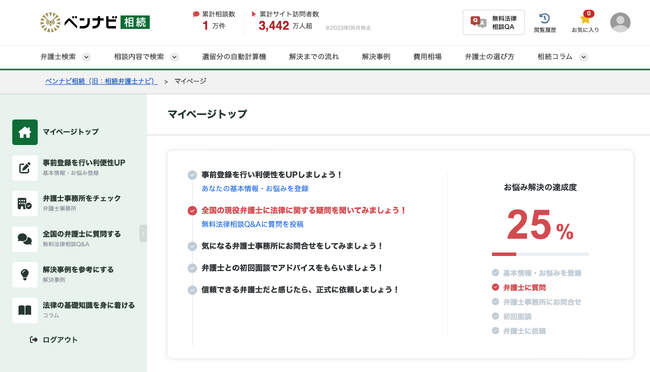Screen dimensions: 650x372
Task: Select 弁護士事務所をチェック in the sidebar
Action: click(82, 198)
